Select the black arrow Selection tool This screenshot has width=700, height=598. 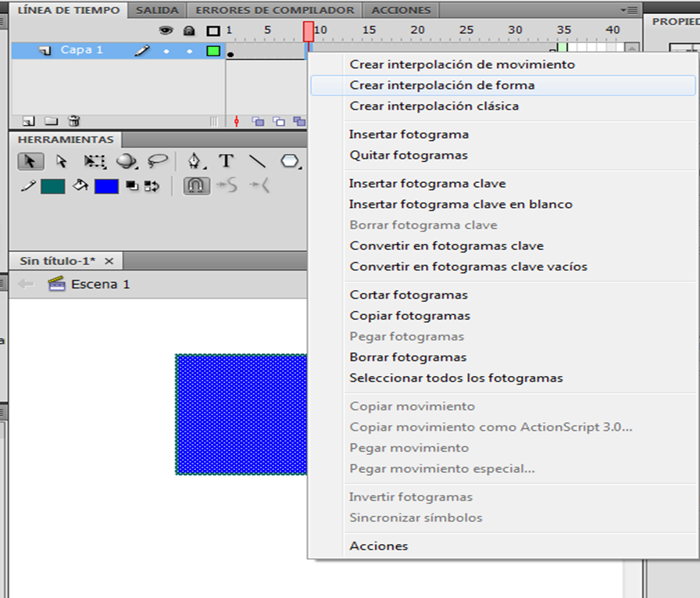[30, 161]
